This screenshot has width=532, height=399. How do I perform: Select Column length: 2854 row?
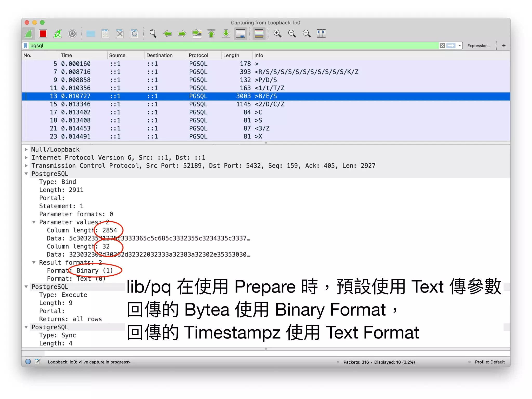pos(82,230)
